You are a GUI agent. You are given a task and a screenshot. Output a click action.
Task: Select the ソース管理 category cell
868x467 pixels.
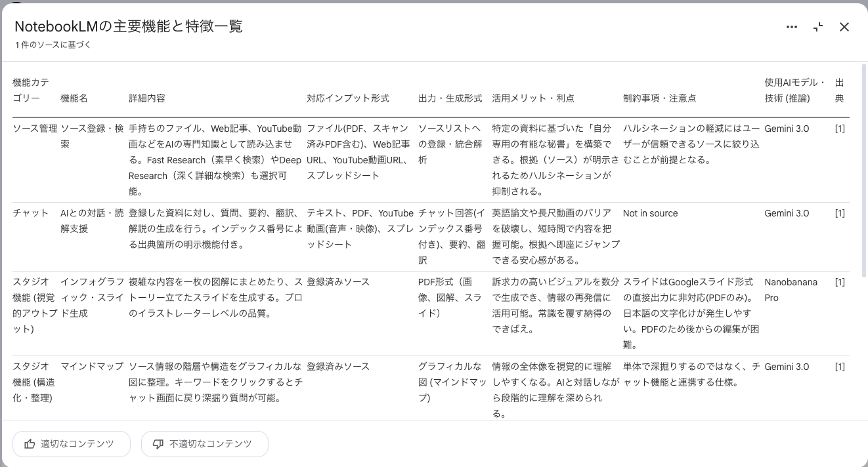pos(35,129)
